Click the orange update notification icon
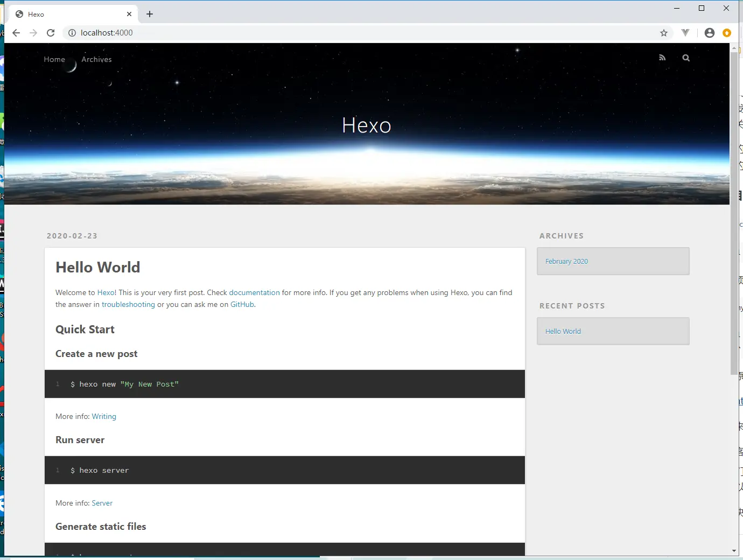Image resolution: width=743 pixels, height=560 pixels. coord(727,33)
